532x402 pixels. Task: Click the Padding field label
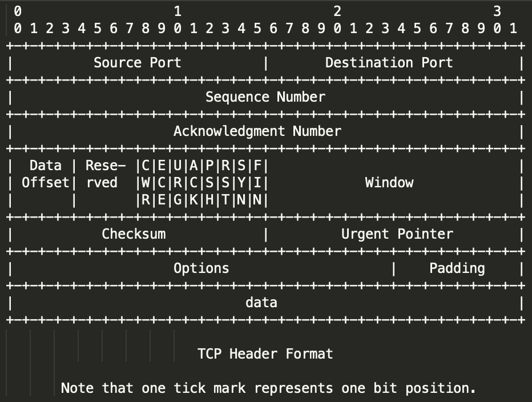pyautogui.click(x=457, y=268)
